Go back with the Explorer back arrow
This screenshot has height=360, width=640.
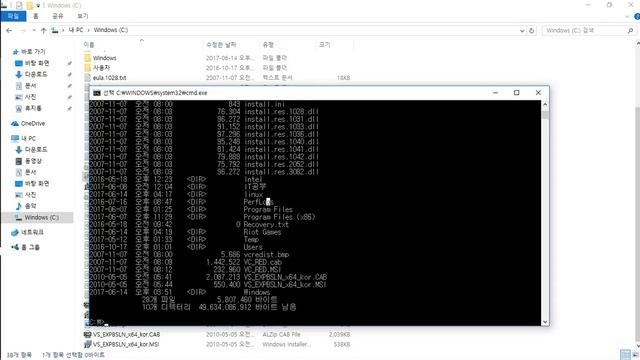coord(9,30)
